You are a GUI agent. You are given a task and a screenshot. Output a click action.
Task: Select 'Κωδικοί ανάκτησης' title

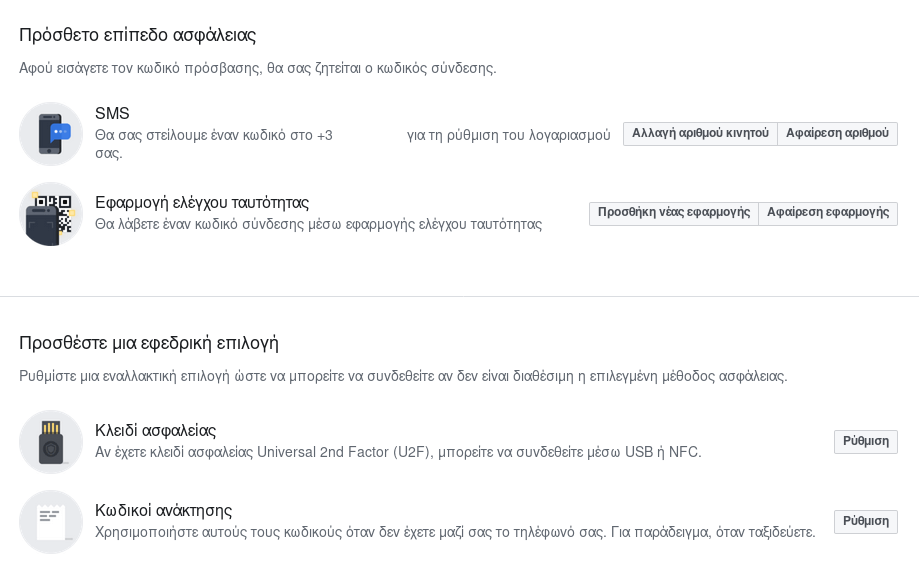point(164,511)
